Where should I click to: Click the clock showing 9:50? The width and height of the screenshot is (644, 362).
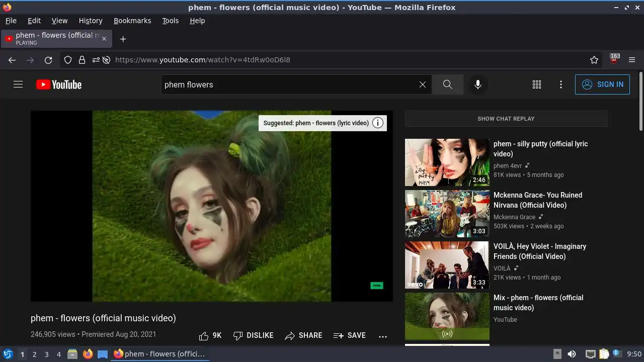click(634, 354)
